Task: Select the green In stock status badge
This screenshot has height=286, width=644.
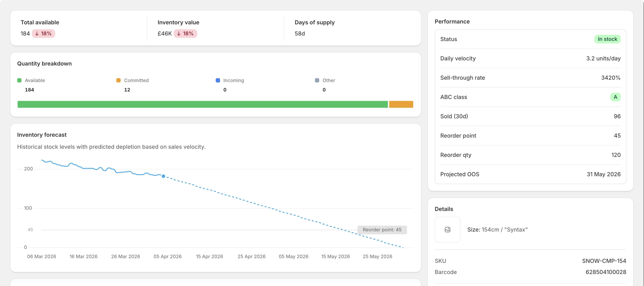Action: point(608,39)
